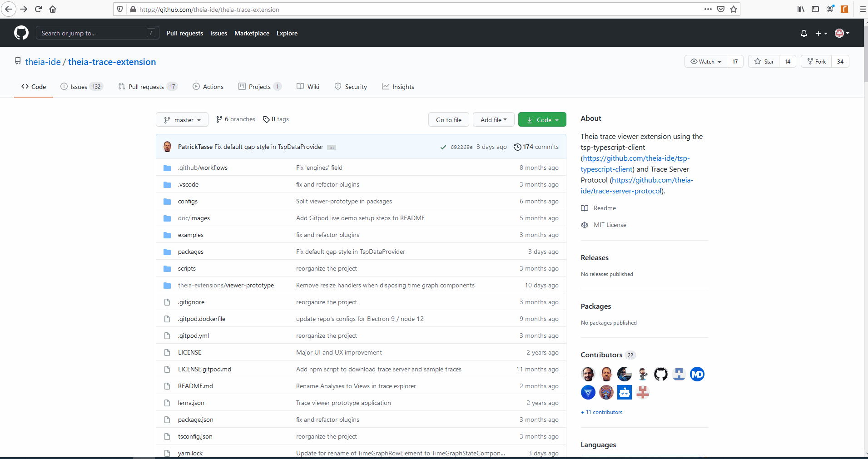View 6 branches link
868x459 pixels.
click(236, 119)
